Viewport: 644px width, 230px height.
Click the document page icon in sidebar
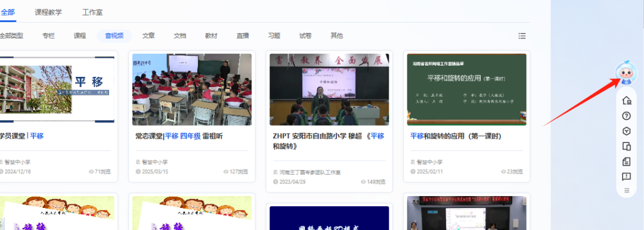(x=626, y=161)
